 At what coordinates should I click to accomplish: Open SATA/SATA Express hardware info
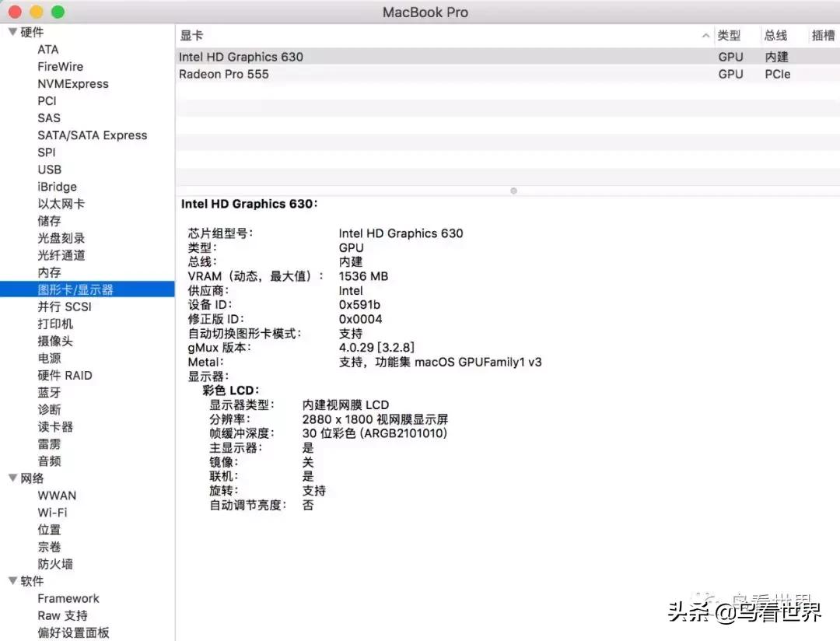(x=92, y=135)
